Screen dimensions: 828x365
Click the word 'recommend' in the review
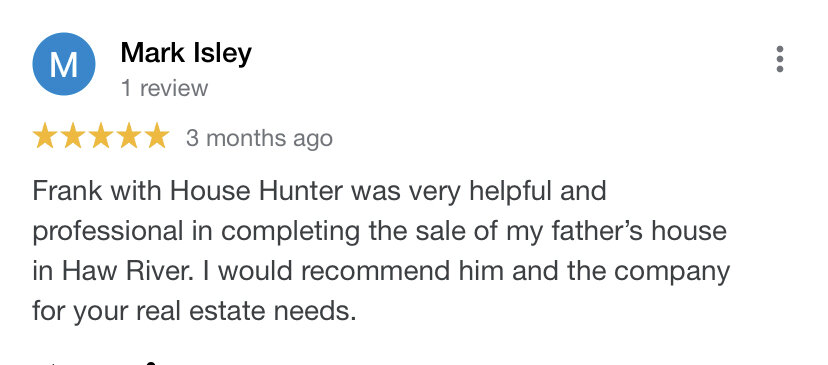point(377,271)
